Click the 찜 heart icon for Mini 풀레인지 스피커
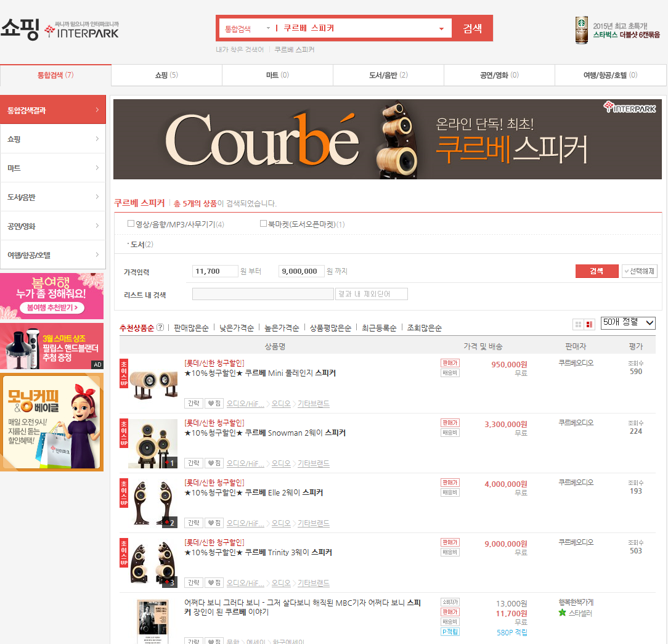The image size is (668, 644). click(x=214, y=404)
